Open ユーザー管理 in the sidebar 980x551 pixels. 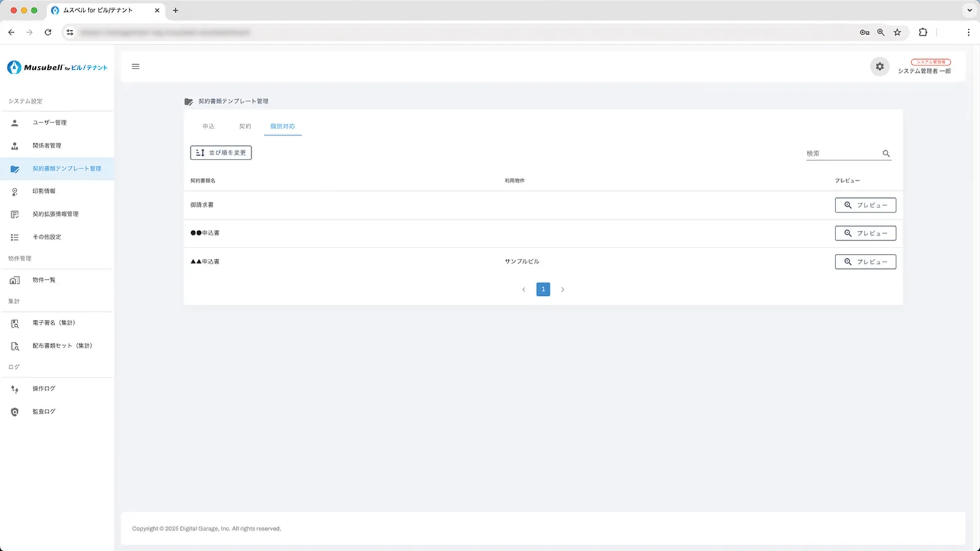coord(49,123)
